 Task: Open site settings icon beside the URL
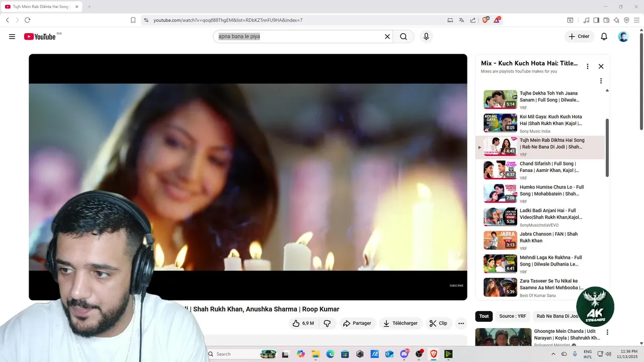[x=146, y=20]
